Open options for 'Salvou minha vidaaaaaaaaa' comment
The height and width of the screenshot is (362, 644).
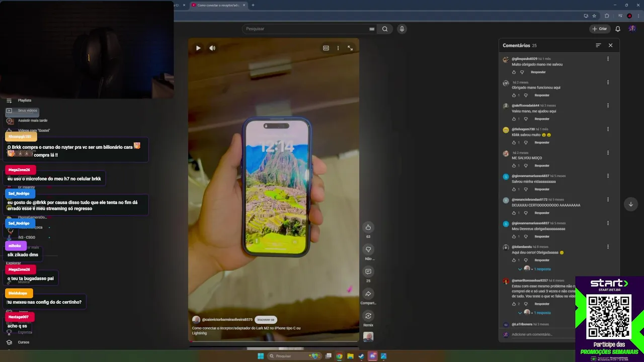pos(608,176)
